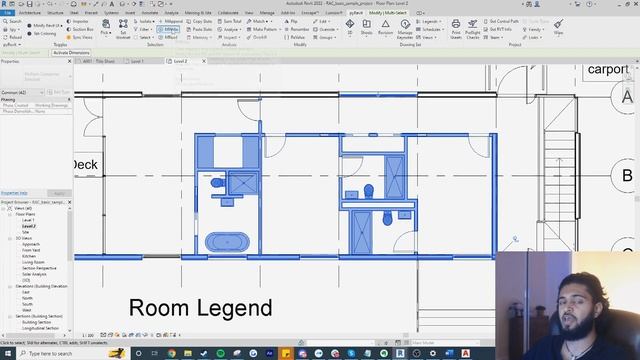This screenshot has width=640, height=360.
Task: Click the Overkill tool
Action: [256, 37]
